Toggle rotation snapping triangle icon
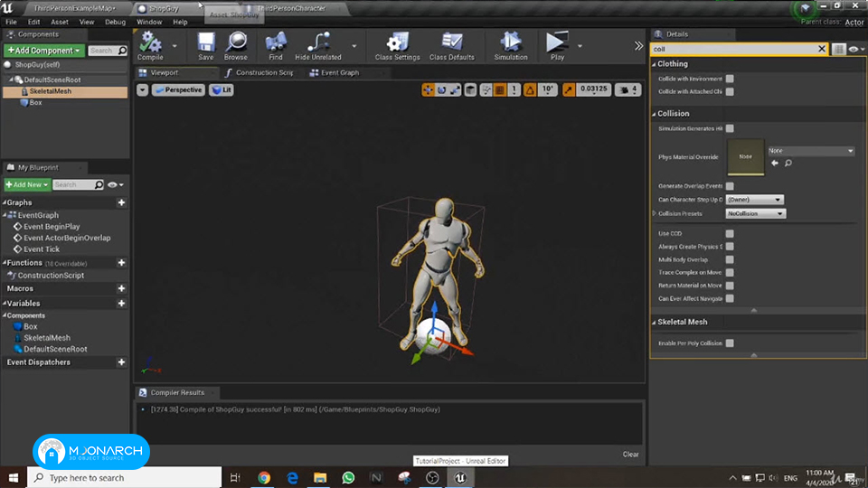Image resolution: width=868 pixels, height=488 pixels. click(x=530, y=89)
